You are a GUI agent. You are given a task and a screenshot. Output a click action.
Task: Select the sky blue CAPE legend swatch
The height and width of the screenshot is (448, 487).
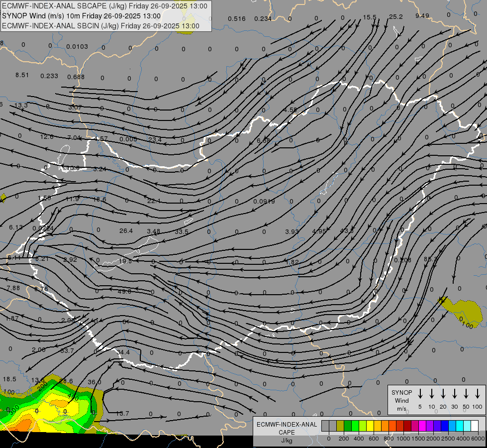tap(452, 426)
